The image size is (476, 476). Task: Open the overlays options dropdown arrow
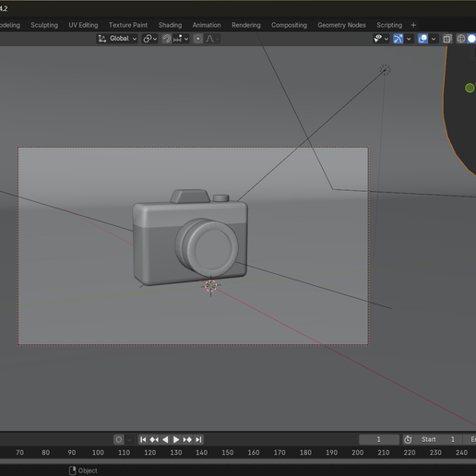[x=434, y=39]
